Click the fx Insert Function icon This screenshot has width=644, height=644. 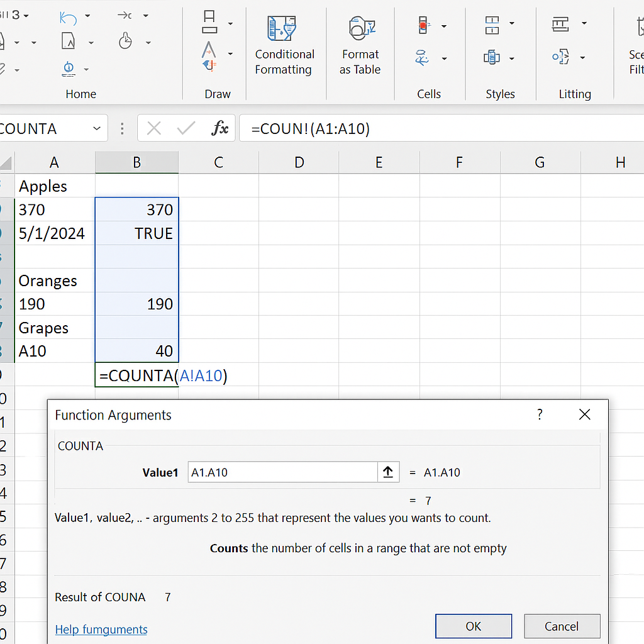[219, 128]
